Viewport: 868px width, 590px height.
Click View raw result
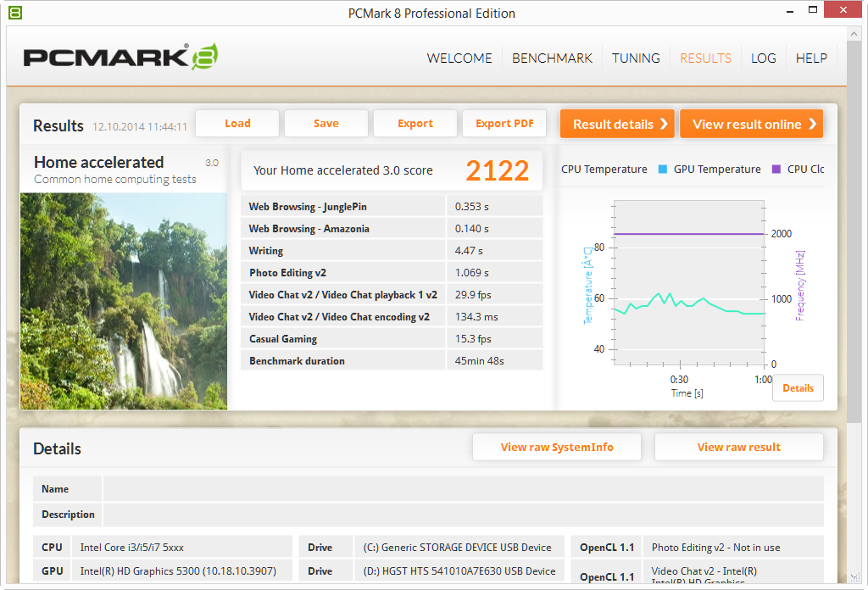[x=738, y=448]
